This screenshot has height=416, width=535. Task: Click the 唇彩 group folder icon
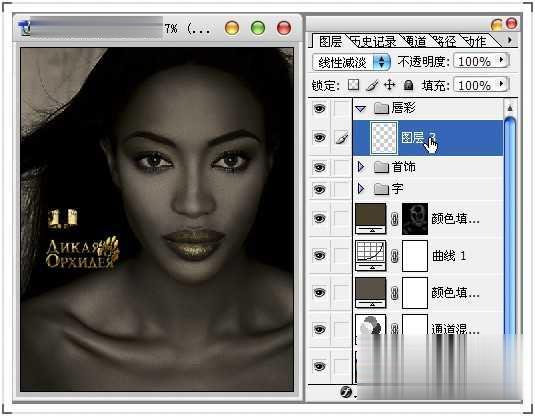pos(381,109)
